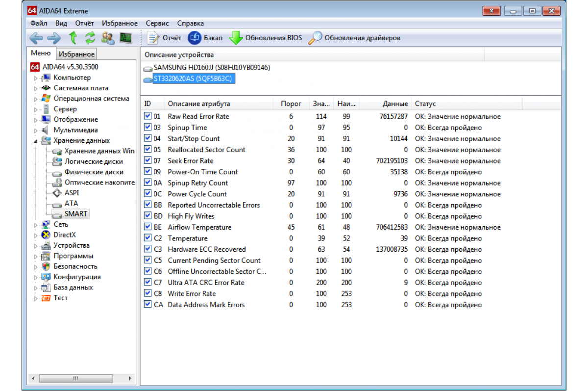The height and width of the screenshot is (391, 588).
Task: Expand the Системная плата tree node
Action: pyautogui.click(x=35, y=88)
